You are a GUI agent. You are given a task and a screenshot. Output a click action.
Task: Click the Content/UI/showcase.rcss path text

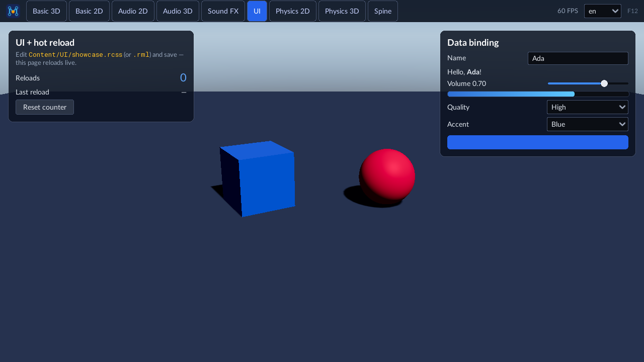pos(75,55)
